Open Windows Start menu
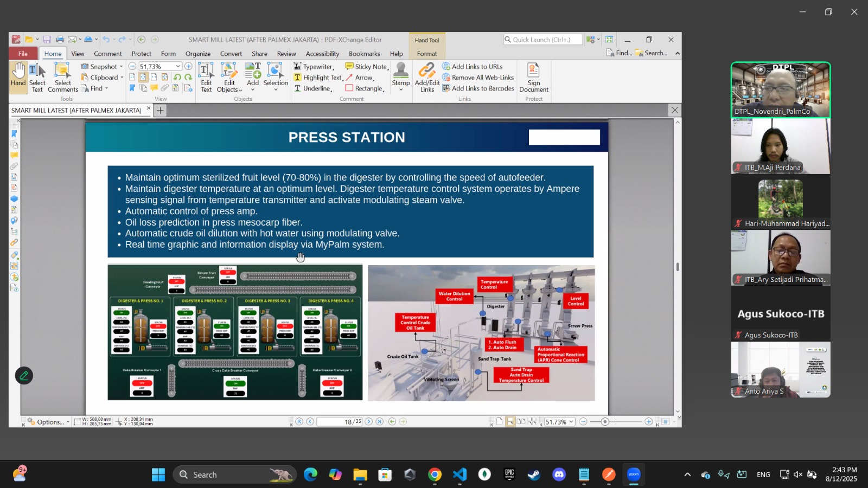The image size is (868, 488). 158,474
